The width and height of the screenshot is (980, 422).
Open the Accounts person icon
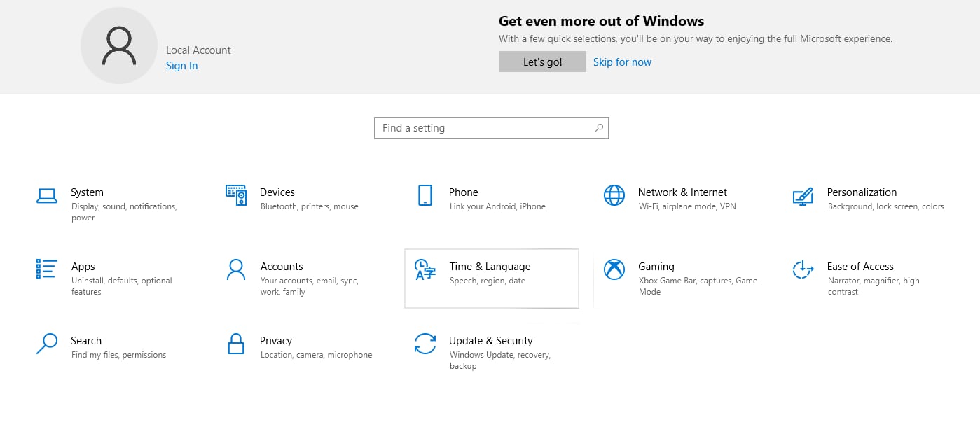click(236, 269)
